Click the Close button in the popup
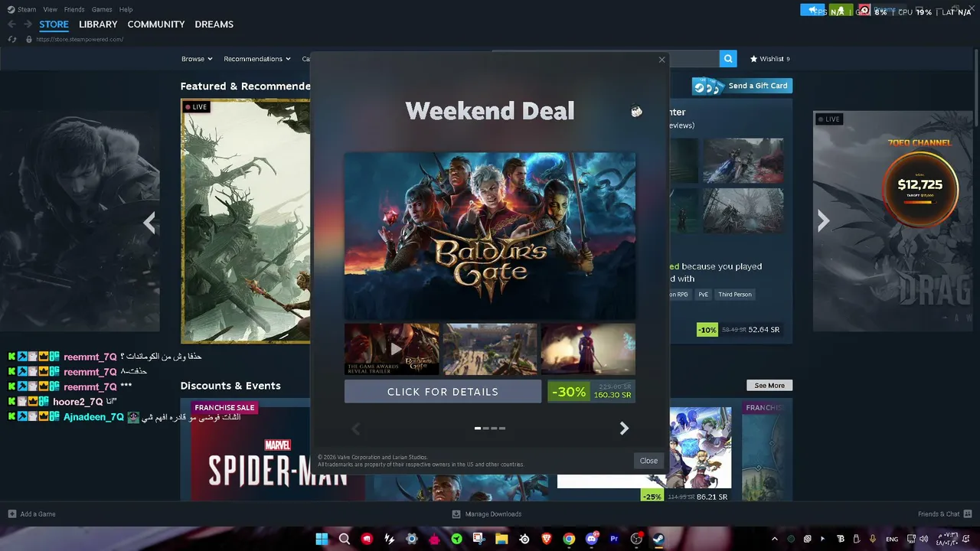 648,461
